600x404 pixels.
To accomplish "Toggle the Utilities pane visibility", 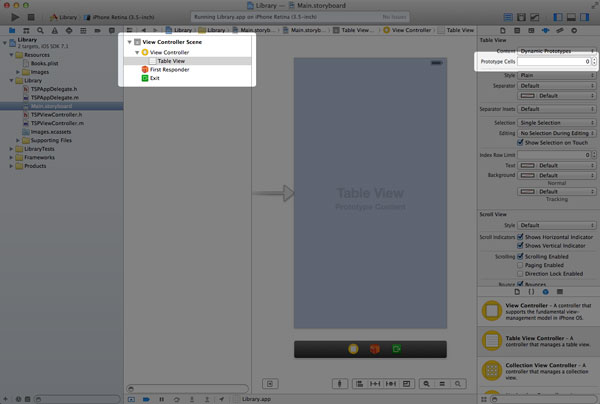I will (585, 17).
